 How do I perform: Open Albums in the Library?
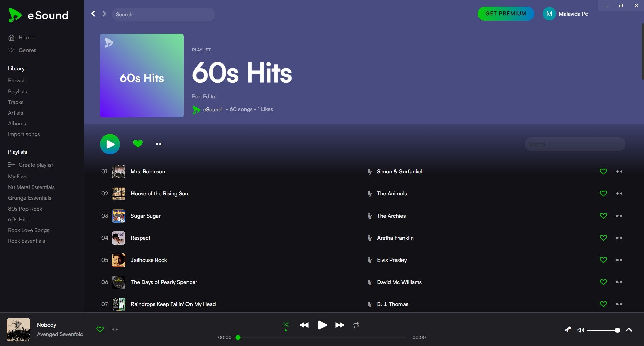(x=17, y=123)
